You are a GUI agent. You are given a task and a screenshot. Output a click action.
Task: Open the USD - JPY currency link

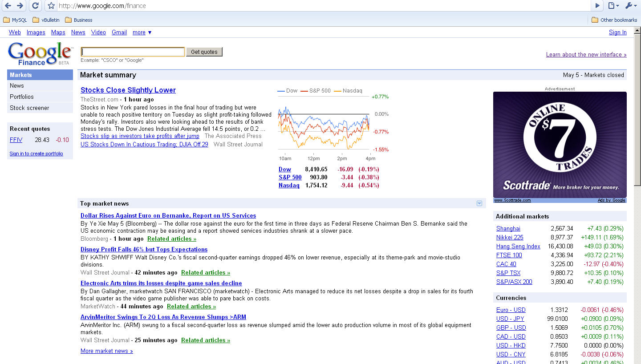[x=510, y=319]
